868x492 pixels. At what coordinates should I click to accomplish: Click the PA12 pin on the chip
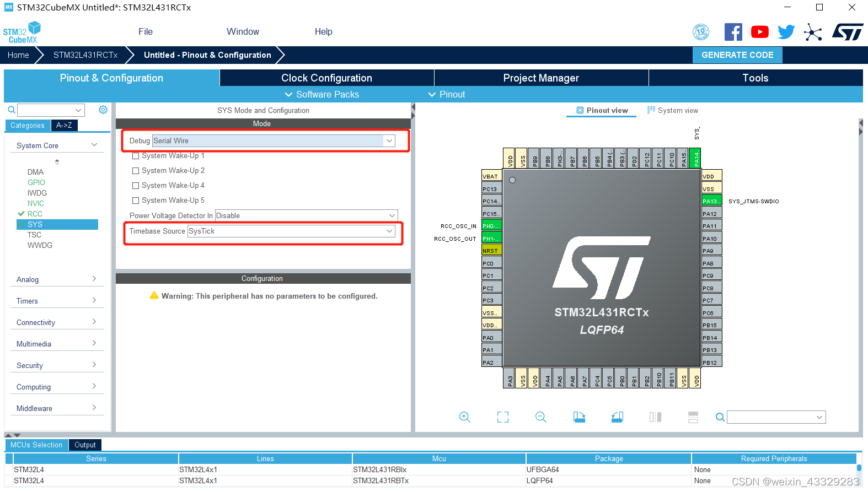(711, 214)
